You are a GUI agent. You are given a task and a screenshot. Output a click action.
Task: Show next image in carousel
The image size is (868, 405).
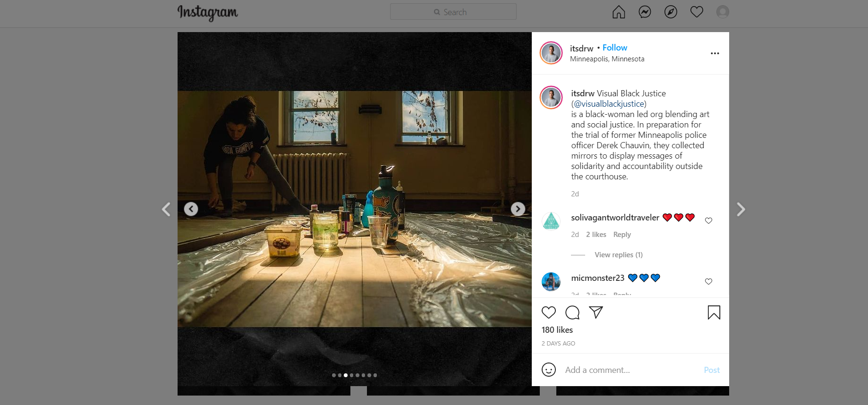pos(518,209)
